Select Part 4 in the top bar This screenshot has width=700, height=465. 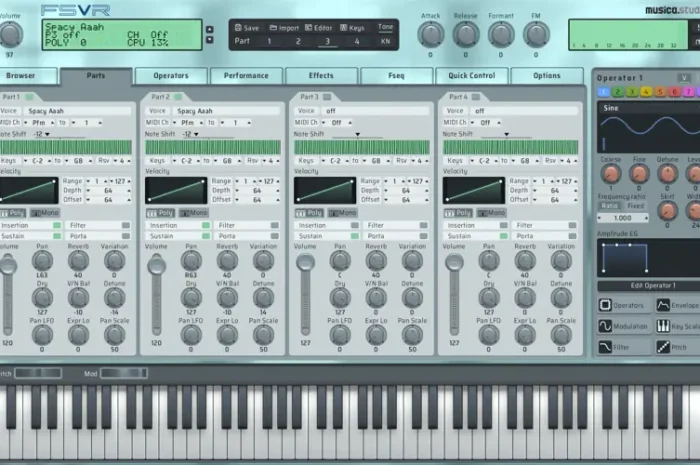[x=357, y=41]
